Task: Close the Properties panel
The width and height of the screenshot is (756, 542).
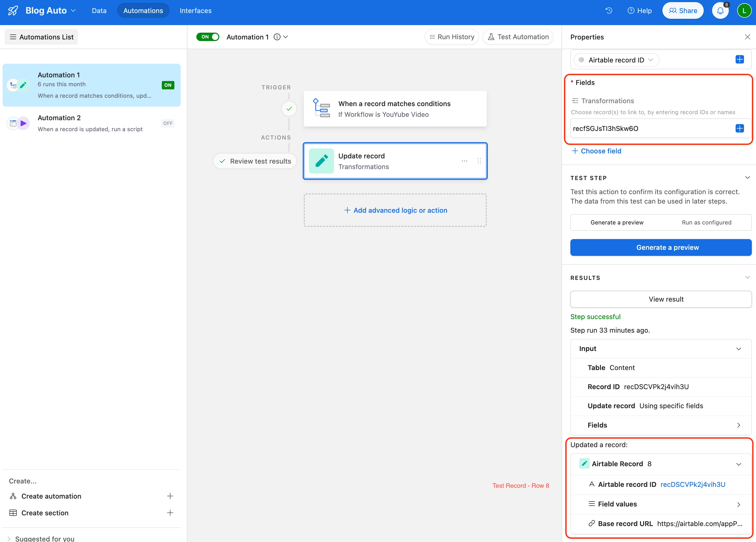Action: (x=747, y=37)
